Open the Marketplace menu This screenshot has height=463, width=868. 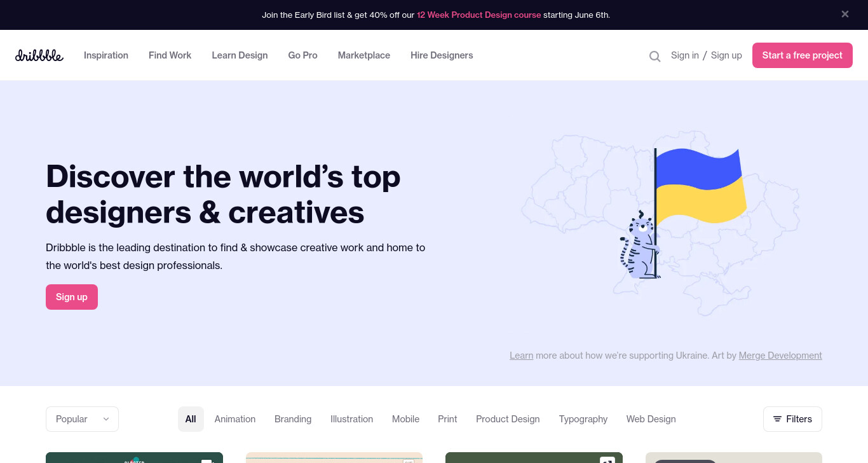point(364,55)
